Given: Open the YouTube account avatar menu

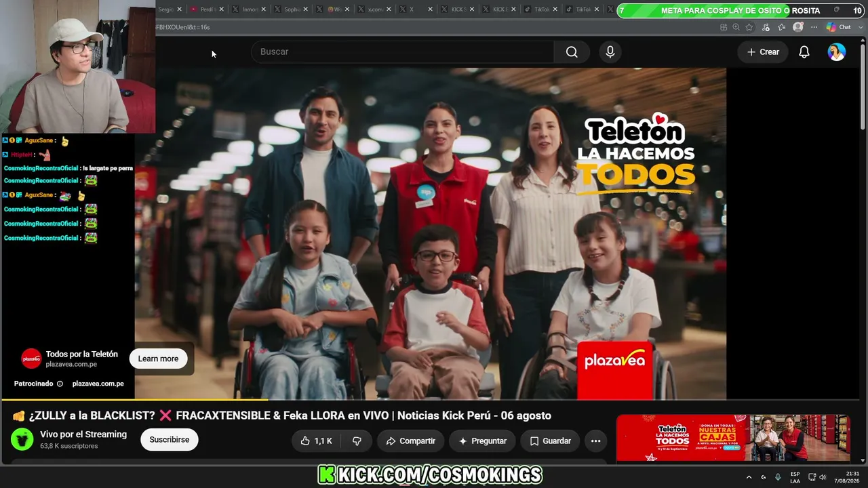Looking at the screenshot, I should [x=837, y=52].
